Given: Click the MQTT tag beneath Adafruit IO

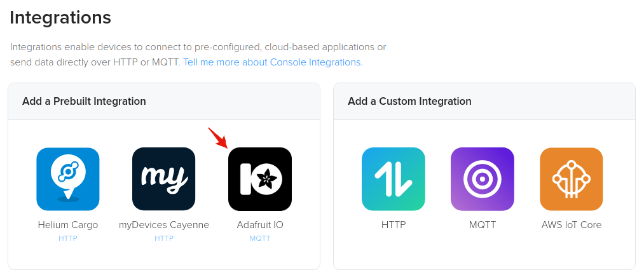Looking at the screenshot, I should 259,238.
